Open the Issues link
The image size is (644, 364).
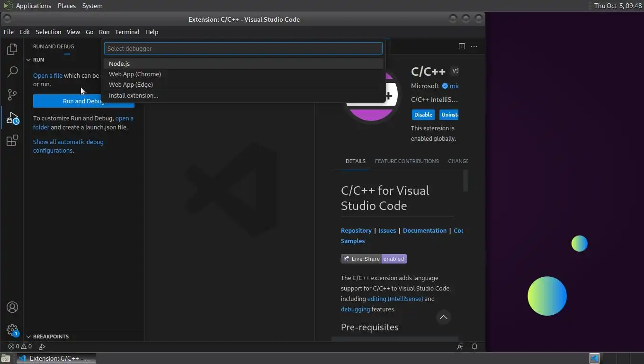387,230
